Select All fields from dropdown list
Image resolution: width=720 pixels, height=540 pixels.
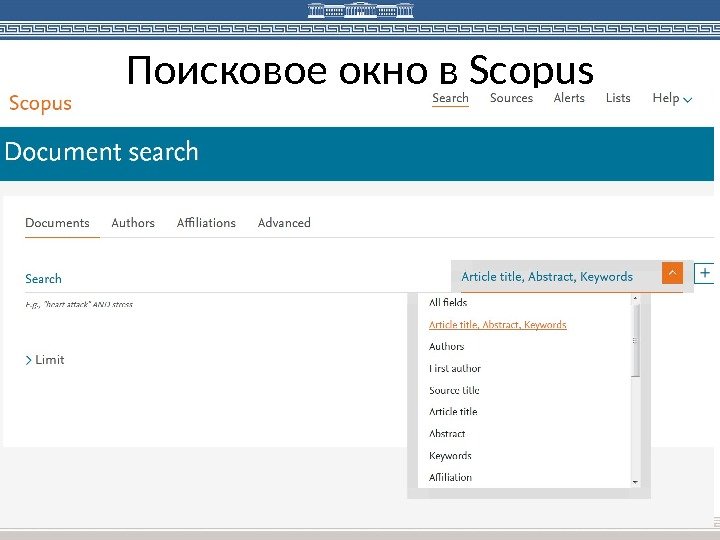pyautogui.click(x=448, y=303)
